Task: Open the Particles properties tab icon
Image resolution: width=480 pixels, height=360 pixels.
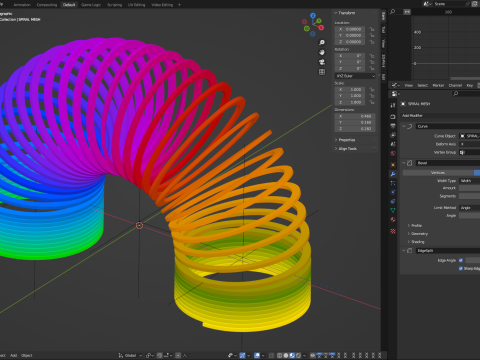Action: (393, 183)
